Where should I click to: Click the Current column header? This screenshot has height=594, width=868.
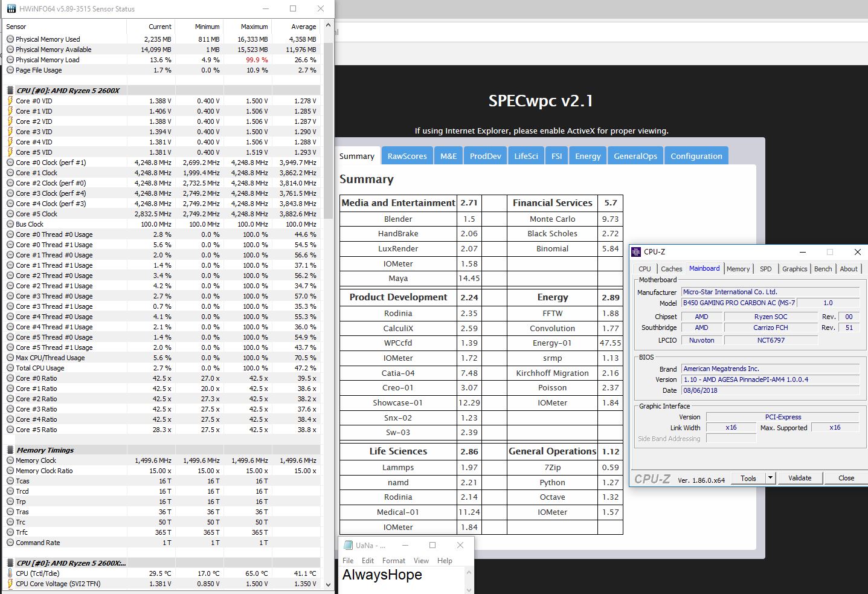[151, 27]
